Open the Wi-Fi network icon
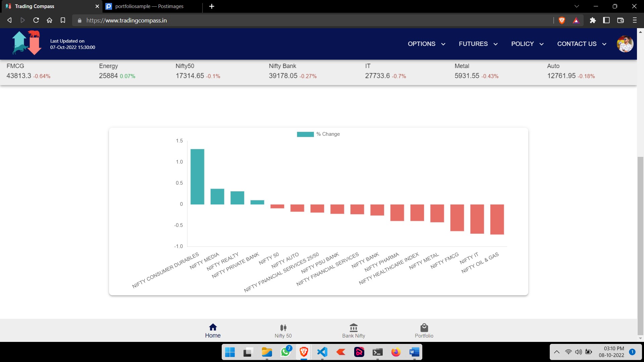The width and height of the screenshot is (644, 362). tap(568, 352)
